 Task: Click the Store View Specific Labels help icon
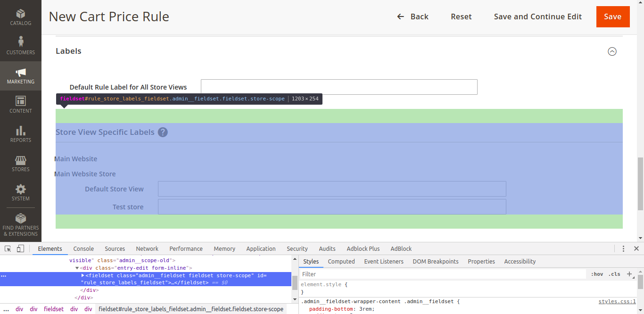click(163, 132)
